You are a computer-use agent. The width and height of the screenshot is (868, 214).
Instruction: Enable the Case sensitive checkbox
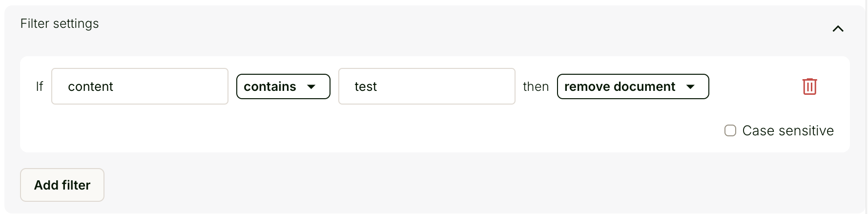[x=730, y=130]
